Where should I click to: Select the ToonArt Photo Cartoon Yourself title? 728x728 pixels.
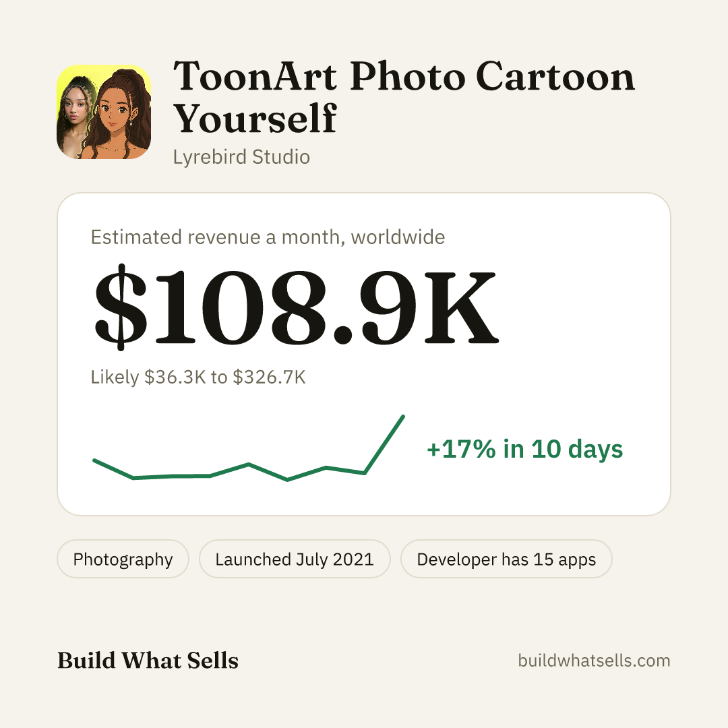click(404, 96)
